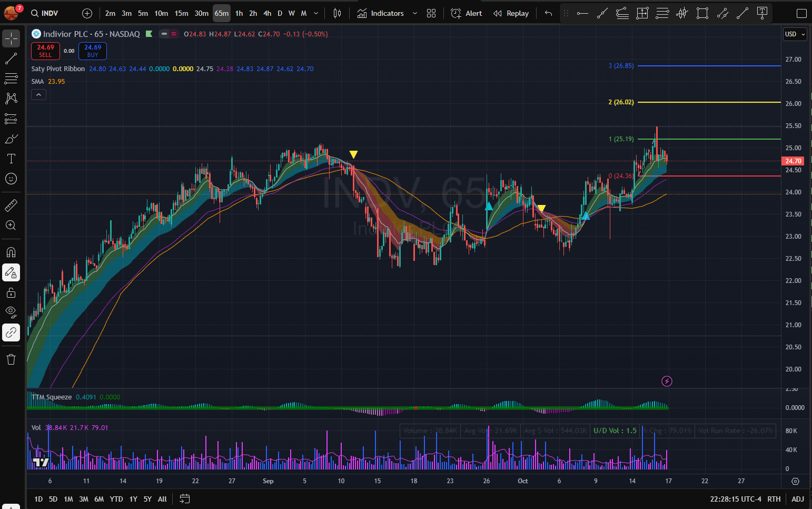Select the rectangle favorite drawing tool
This screenshot has height=509, width=812.
coord(702,13)
